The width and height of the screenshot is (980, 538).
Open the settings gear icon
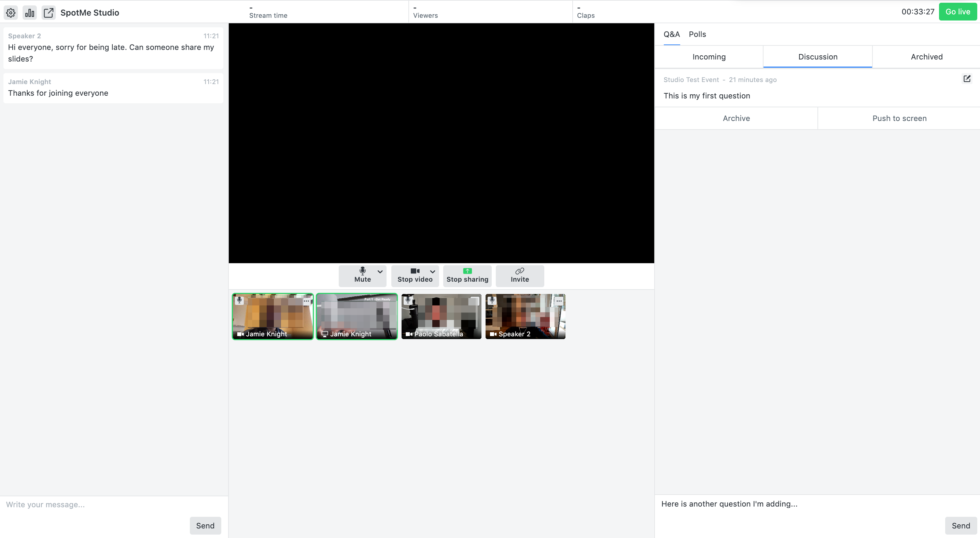[x=11, y=13]
